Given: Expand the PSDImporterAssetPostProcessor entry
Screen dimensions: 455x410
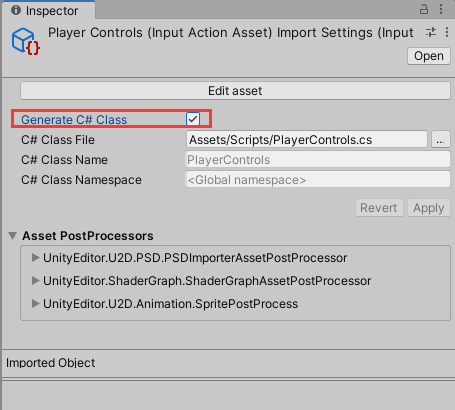Looking at the screenshot, I should (x=35, y=257).
